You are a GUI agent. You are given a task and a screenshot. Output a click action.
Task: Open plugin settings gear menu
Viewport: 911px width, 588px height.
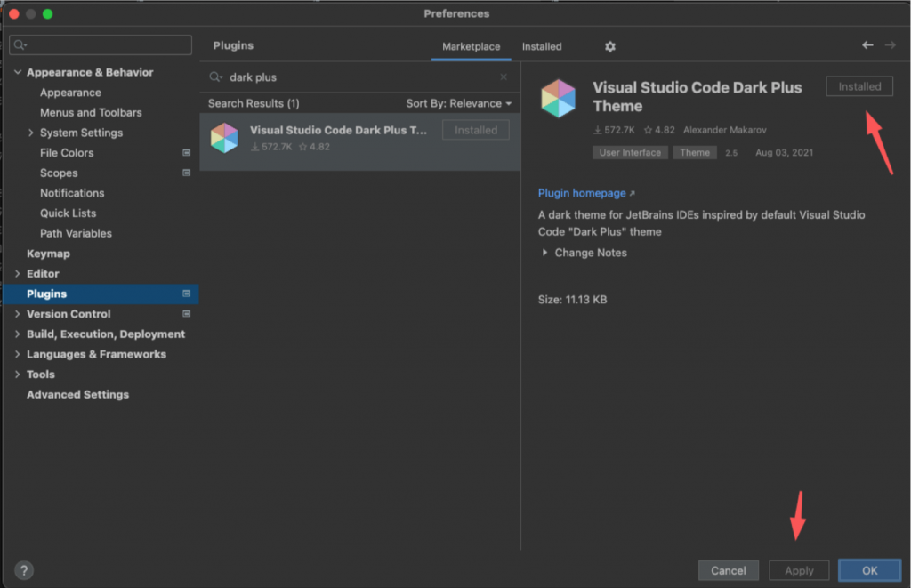pyautogui.click(x=609, y=46)
